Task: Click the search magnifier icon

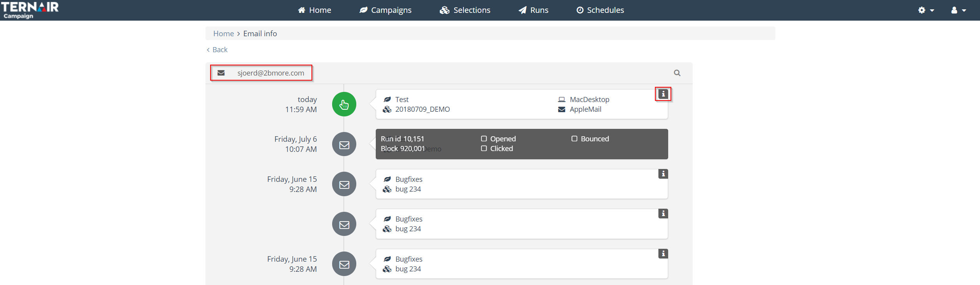Action: [677, 73]
